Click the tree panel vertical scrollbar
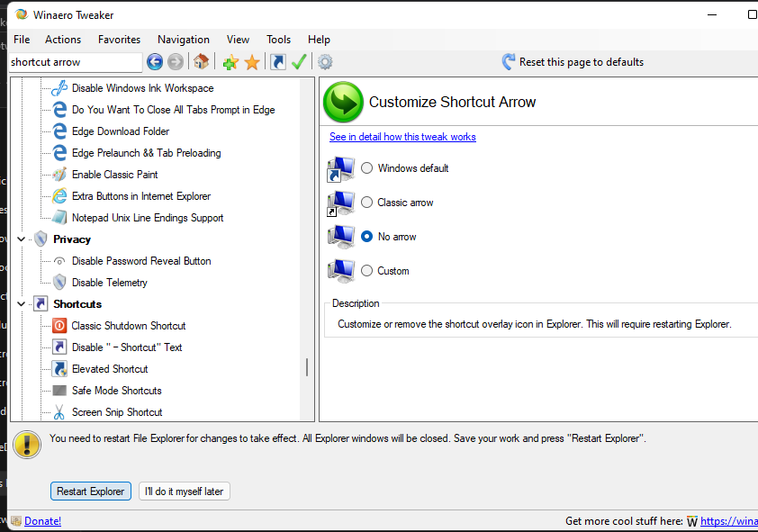Image resolution: width=758 pixels, height=532 pixels. [x=307, y=367]
